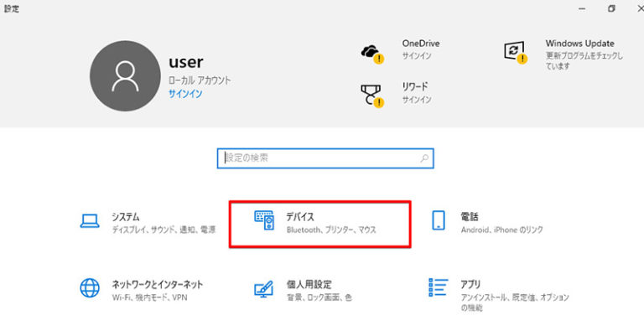
Task: Focus the 設定の検索 search box
Action: point(325,158)
